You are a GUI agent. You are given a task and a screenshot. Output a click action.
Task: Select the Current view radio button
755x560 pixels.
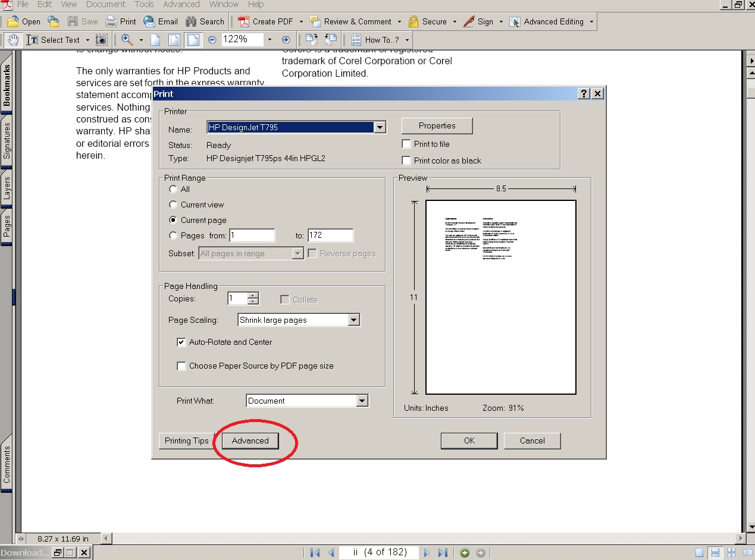pos(173,205)
